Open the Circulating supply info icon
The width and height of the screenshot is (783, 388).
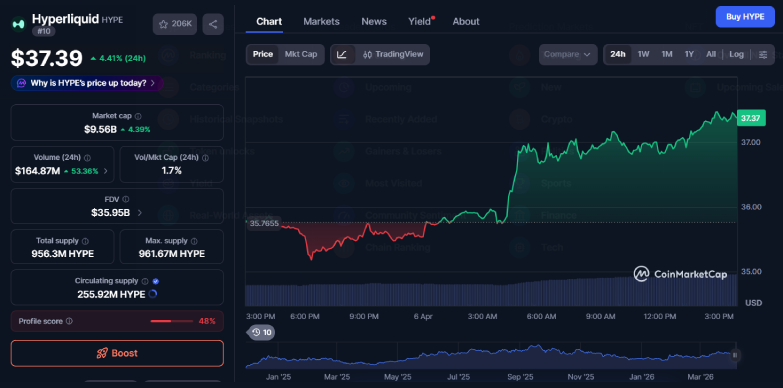click(145, 281)
